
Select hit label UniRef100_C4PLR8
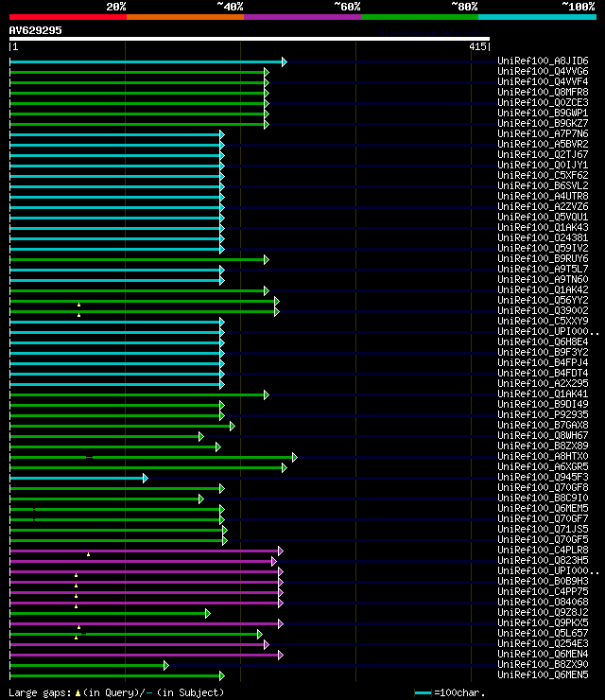pos(543,550)
